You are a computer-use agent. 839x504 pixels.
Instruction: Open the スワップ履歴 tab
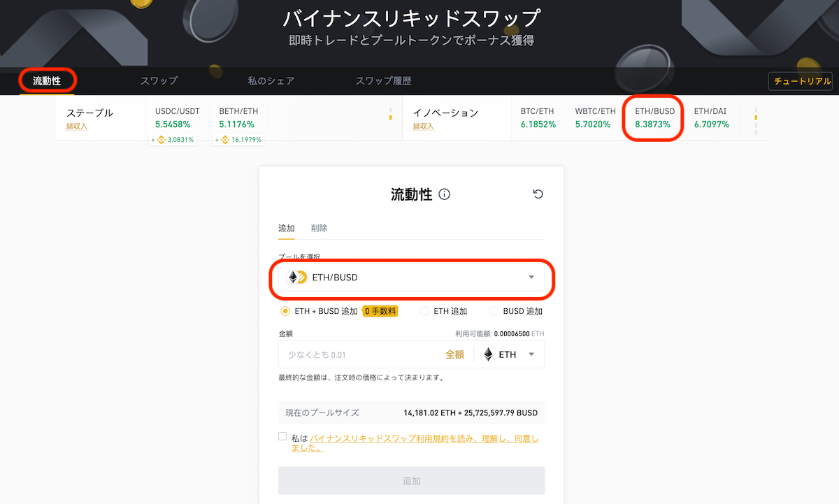[x=383, y=81]
